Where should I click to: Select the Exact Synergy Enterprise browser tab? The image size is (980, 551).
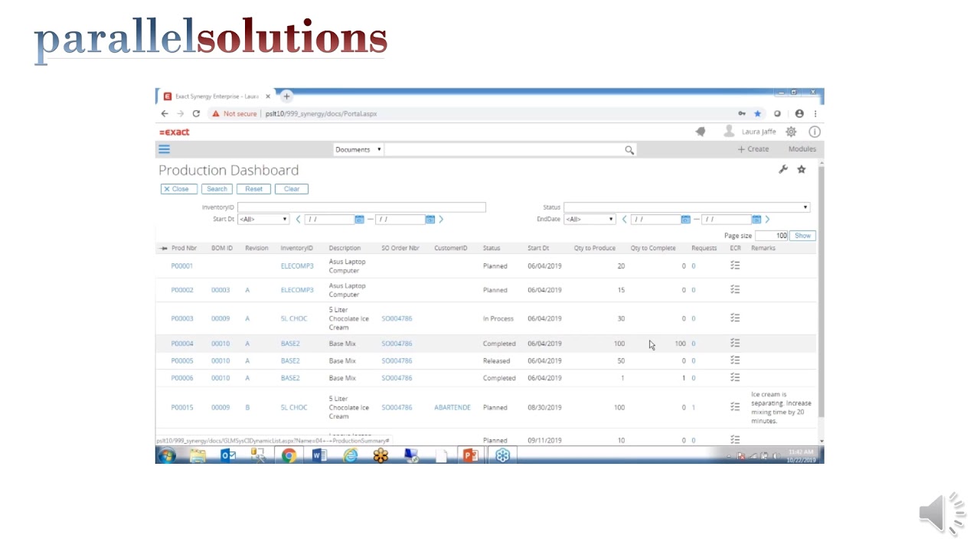tap(217, 96)
